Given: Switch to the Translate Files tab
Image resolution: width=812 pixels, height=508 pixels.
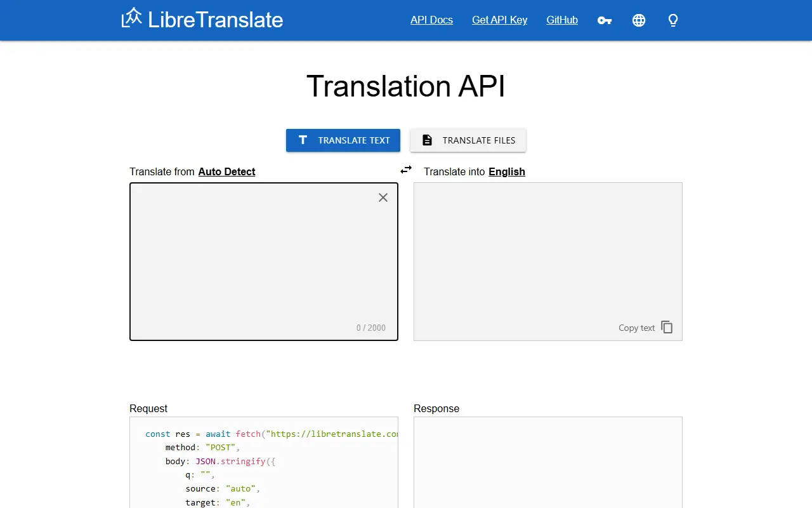Looking at the screenshot, I should point(468,140).
